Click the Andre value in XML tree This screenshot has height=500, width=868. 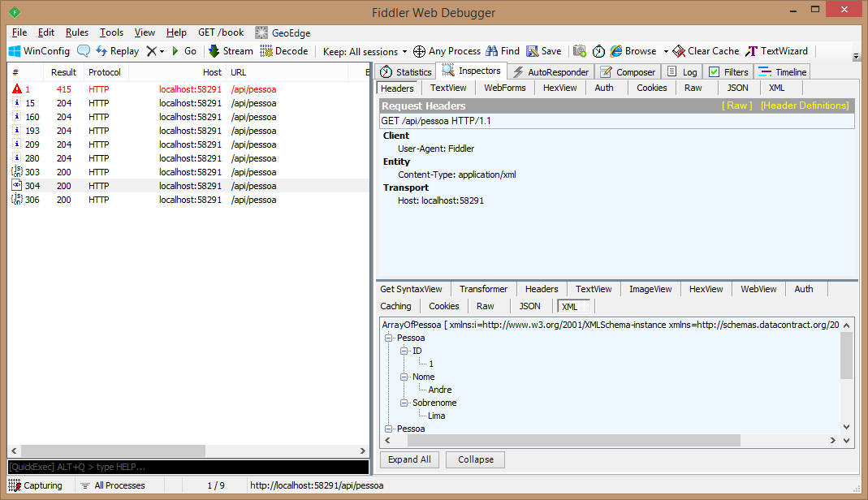440,390
